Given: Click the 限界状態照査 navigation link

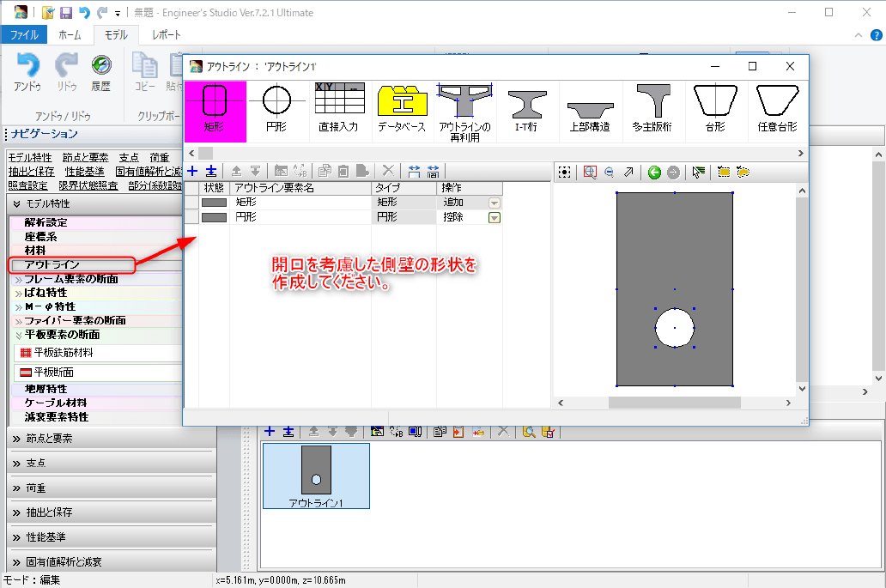Looking at the screenshot, I should (88, 185).
